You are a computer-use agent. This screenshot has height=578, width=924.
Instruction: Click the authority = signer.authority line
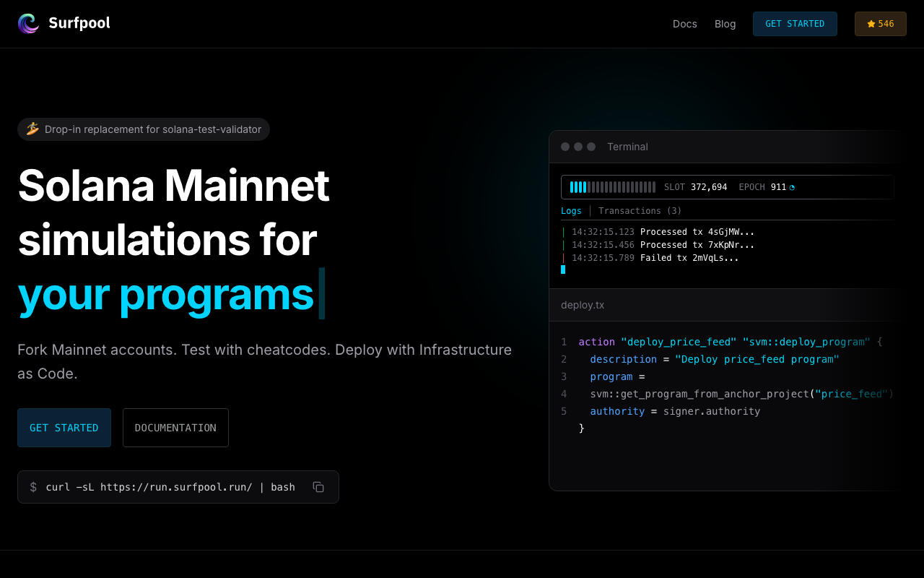(x=675, y=411)
